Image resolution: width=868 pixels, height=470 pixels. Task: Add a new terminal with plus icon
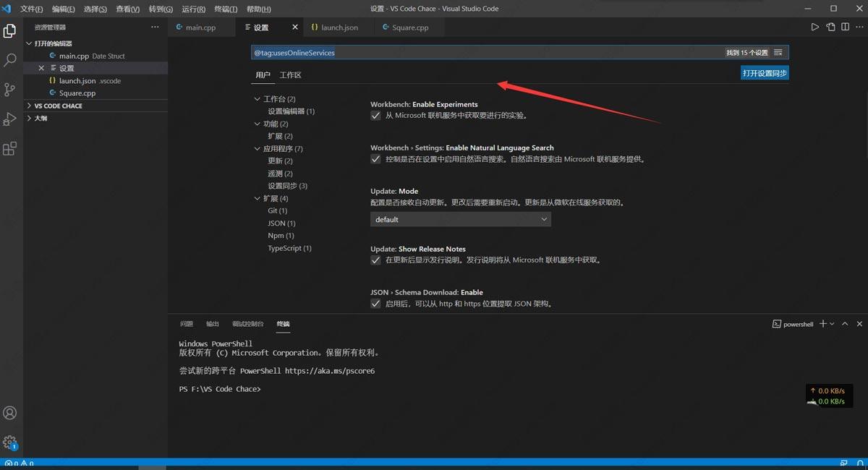pyautogui.click(x=822, y=324)
